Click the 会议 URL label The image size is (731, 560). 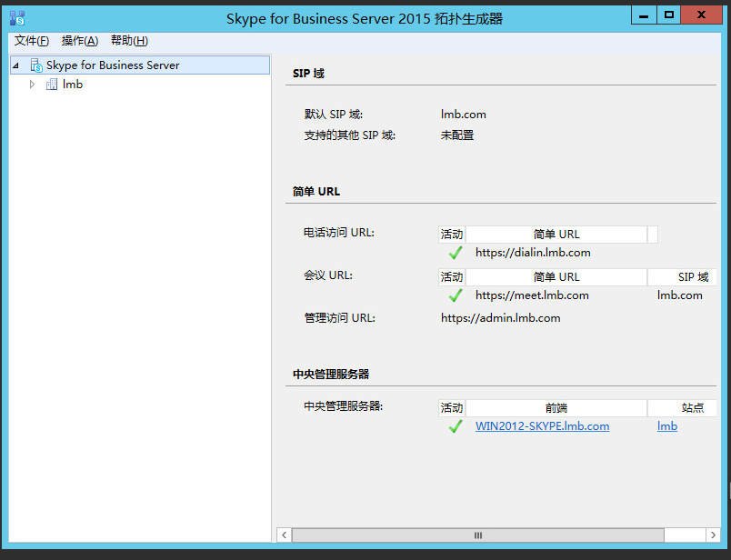coord(328,275)
